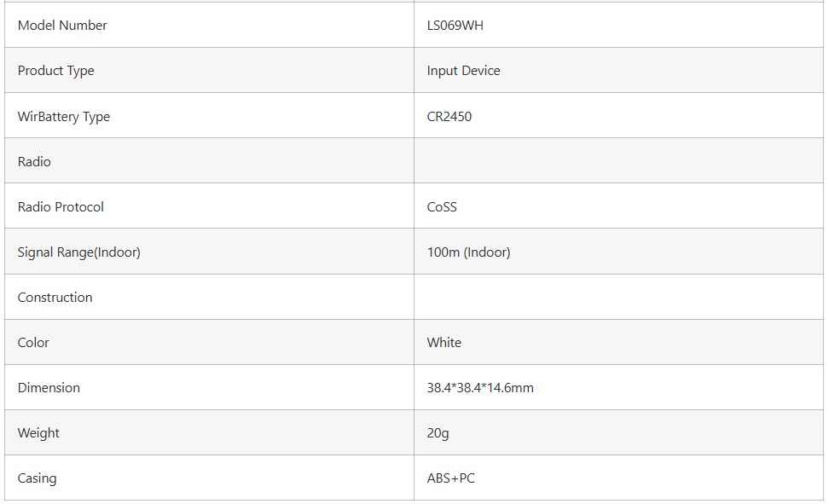Click the "Radio Protocol" label

(61, 207)
